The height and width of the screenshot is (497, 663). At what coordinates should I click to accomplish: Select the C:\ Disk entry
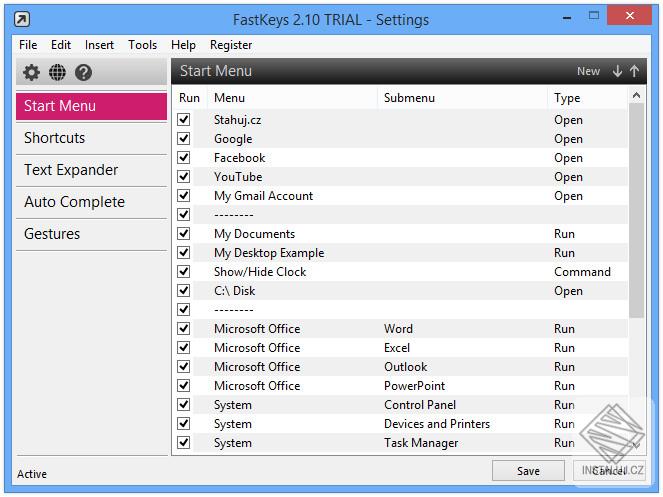click(235, 291)
